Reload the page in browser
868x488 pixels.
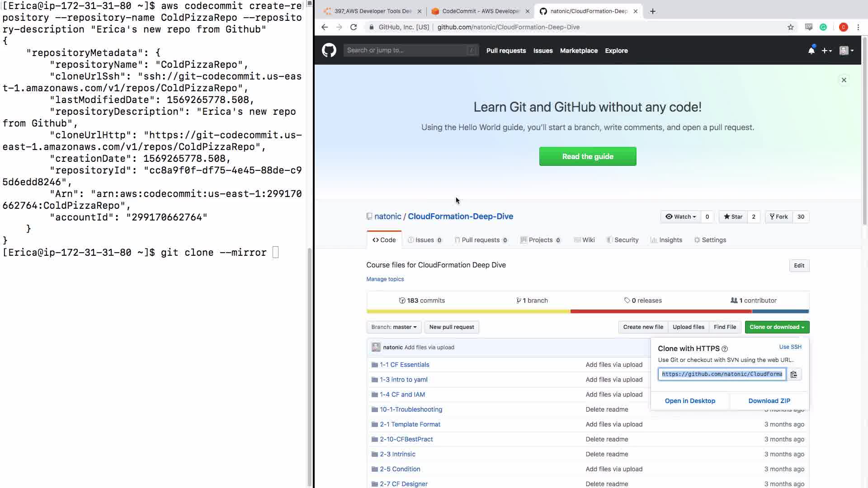click(354, 27)
